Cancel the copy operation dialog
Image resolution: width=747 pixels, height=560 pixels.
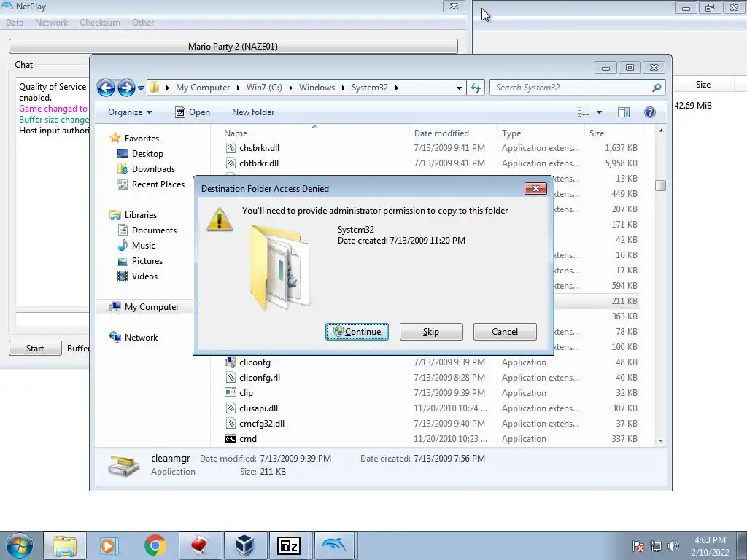pyautogui.click(x=505, y=332)
